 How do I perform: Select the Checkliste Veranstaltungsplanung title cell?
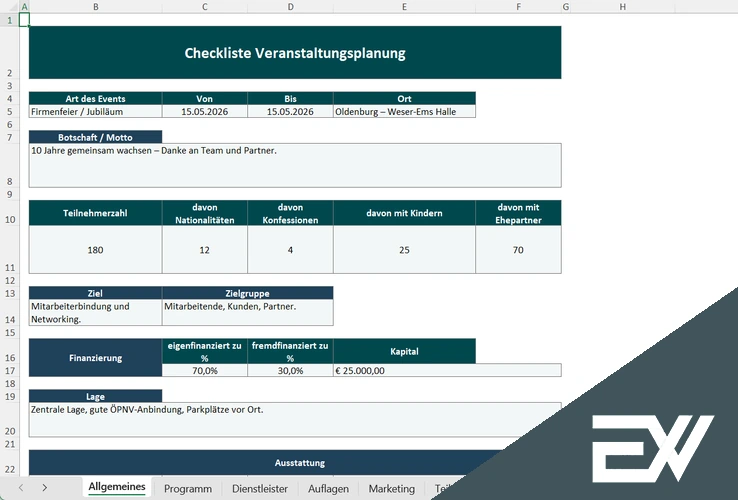tap(295, 53)
